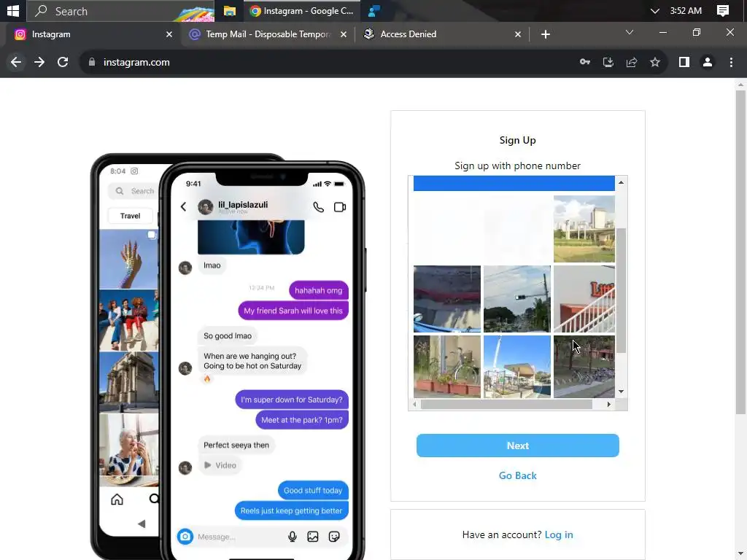This screenshot has width=747, height=560.
Task: Select captcha tile with parked bikes under trees
Action: [584, 367]
